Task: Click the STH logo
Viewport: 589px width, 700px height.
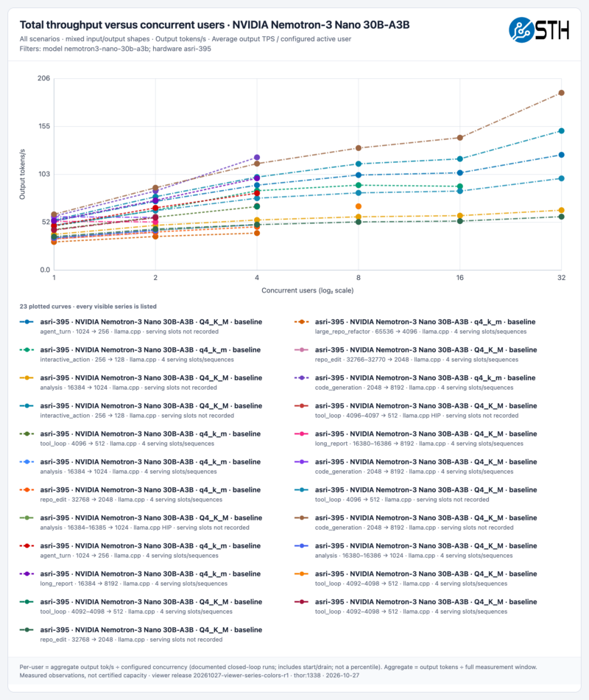Action: (539, 30)
